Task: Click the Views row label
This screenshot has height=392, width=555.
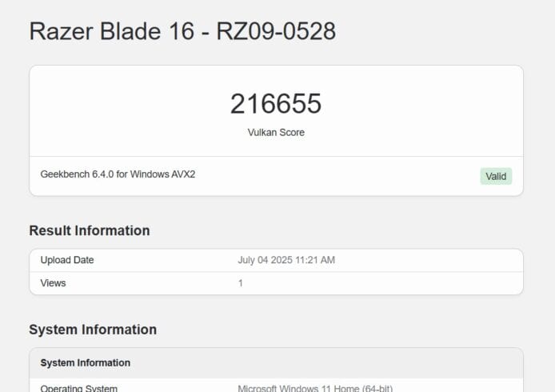Action: 53,283
